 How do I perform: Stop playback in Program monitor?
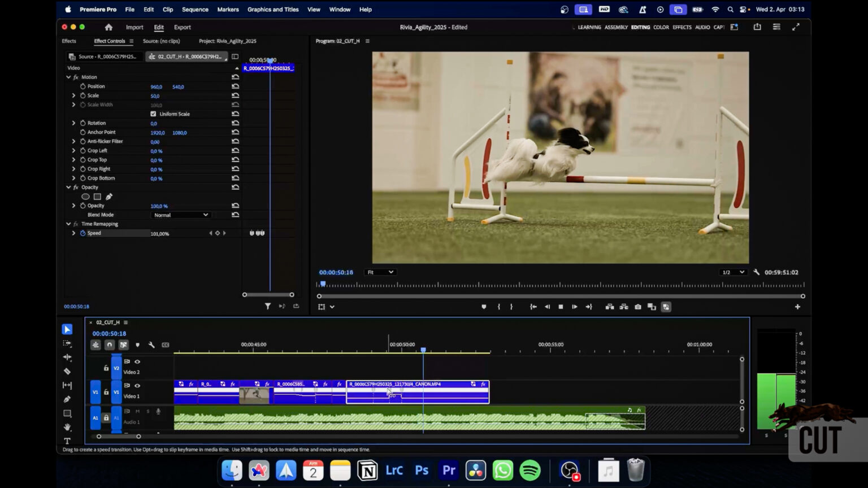561,307
